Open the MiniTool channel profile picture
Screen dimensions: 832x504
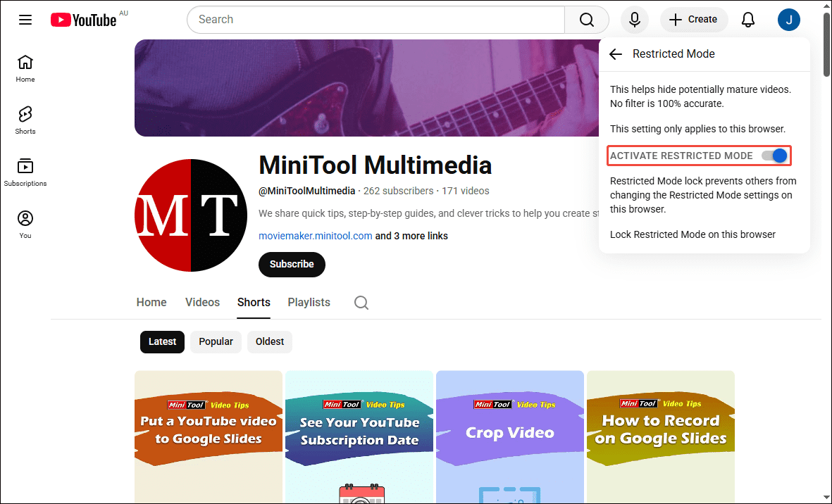pyautogui.click(x=190, y=215)
